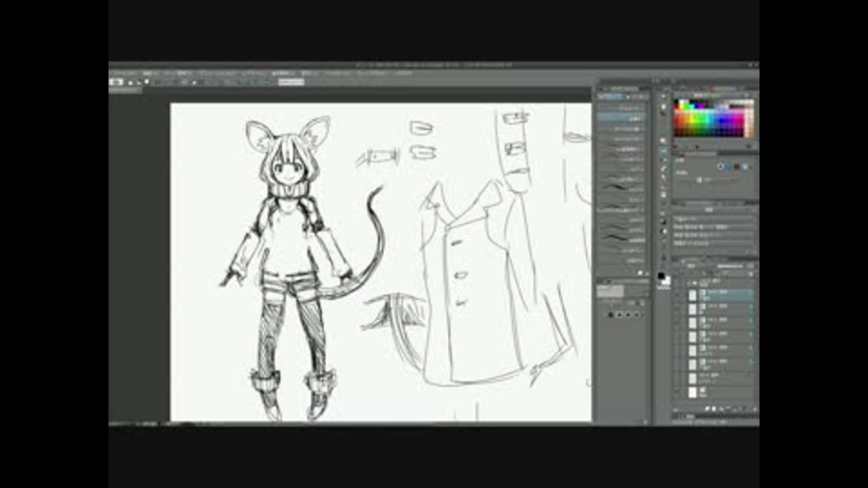Open the color set selection dropdown
This screenshot has width=868, height=488.
pyautogui.click(x=712, y=96)
